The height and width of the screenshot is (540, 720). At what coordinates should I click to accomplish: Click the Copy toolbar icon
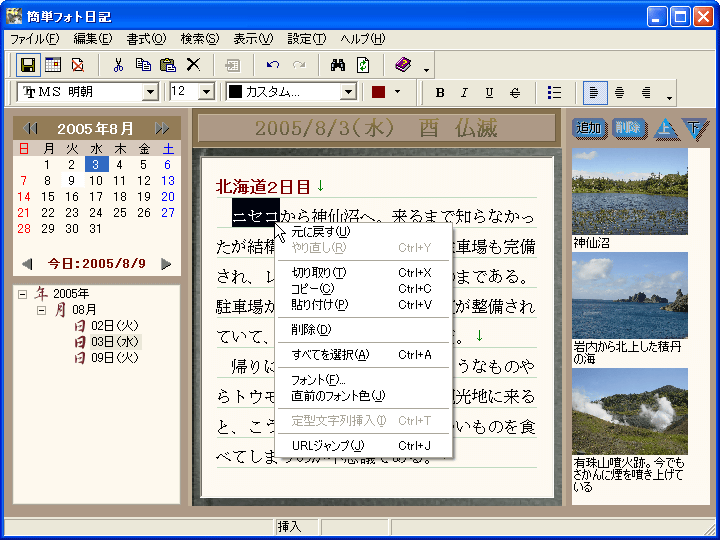click(x=143, y=65)
